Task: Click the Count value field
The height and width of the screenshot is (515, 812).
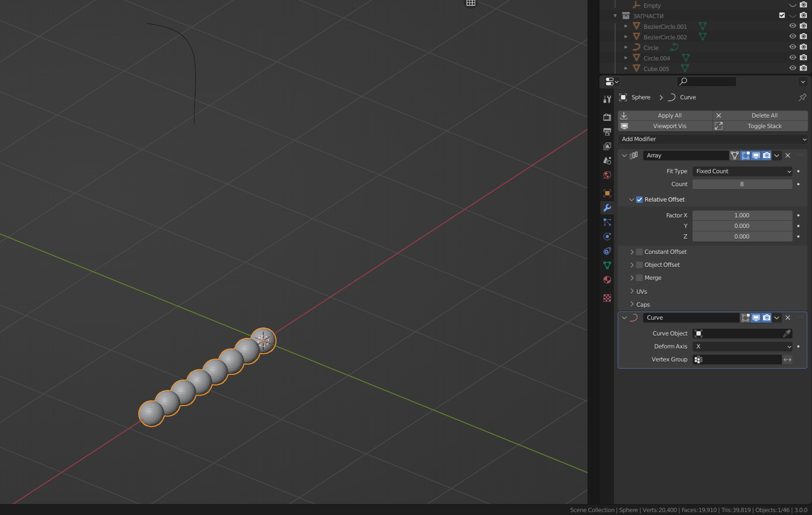Action: click(742, 184)
